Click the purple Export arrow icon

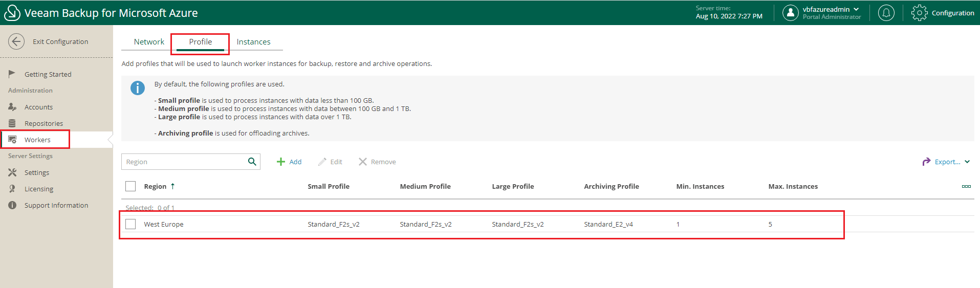coord(926,162)
